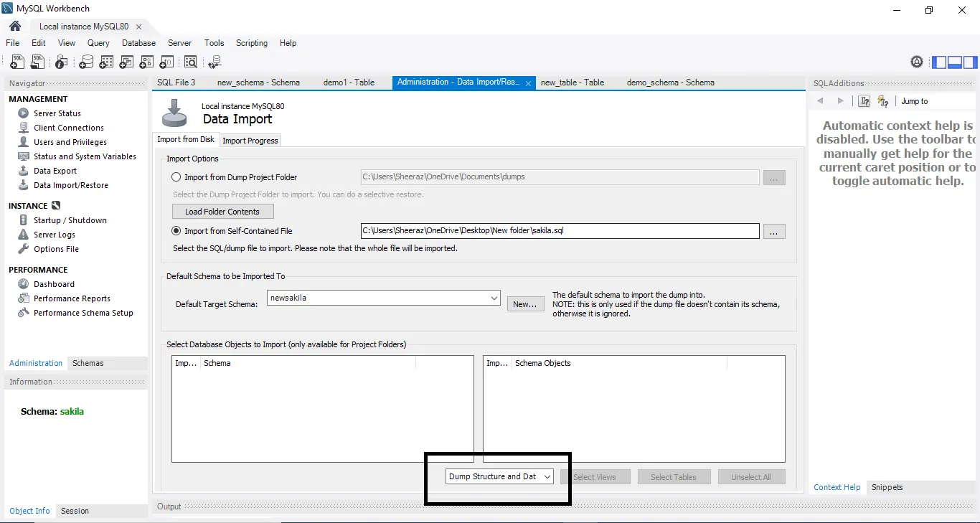The height and width of the screenshot is (523, 980).
Task: Click the search table data icon
Action: point(191,62)
